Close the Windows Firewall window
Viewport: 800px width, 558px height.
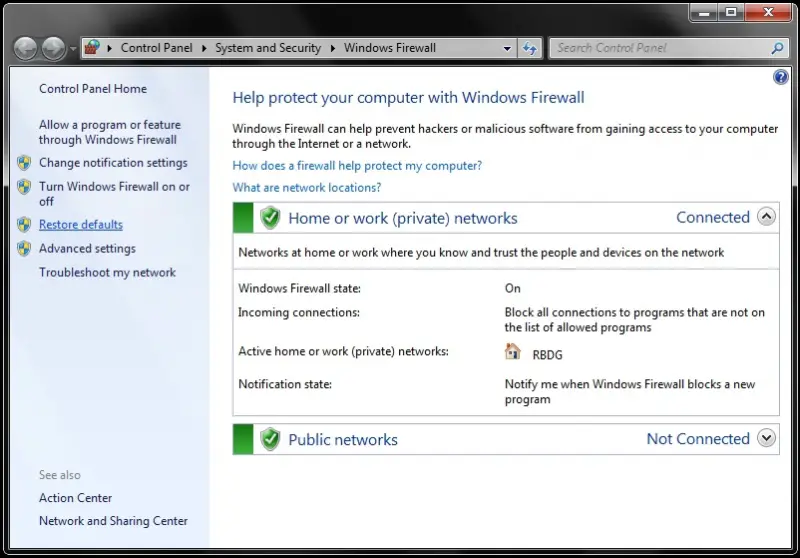click(768, 13)
